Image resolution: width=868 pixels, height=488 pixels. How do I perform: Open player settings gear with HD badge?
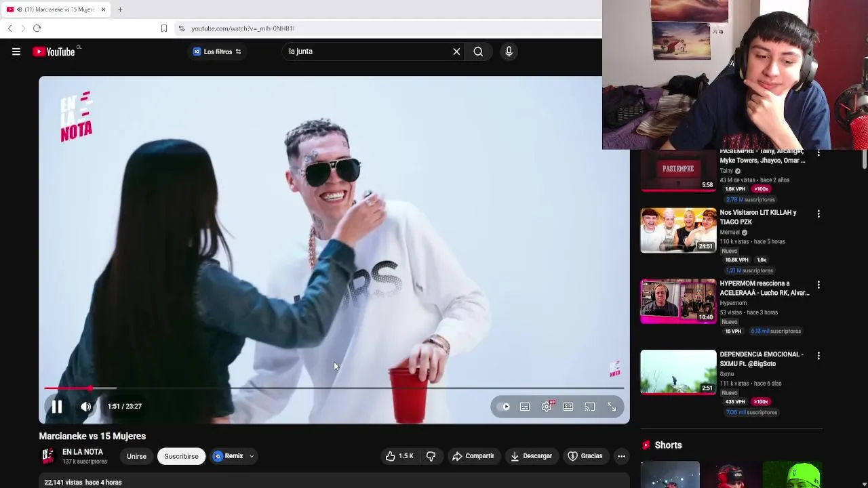[x=547, y=407]
